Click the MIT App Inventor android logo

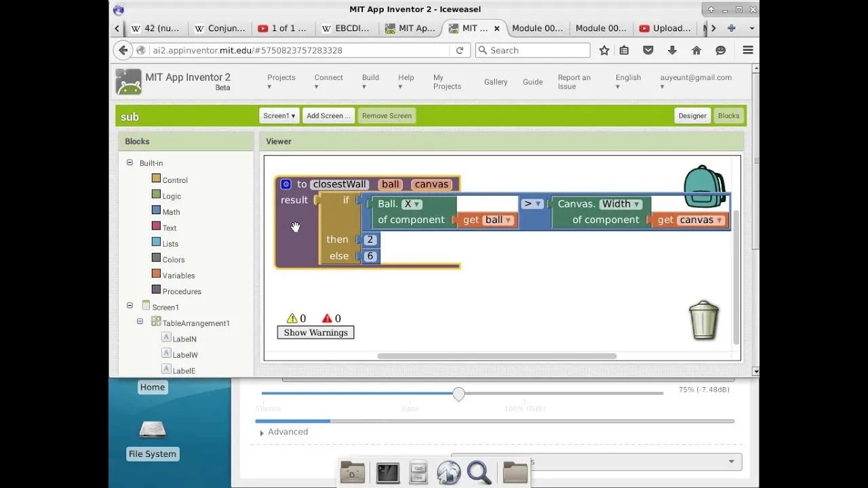(x=128, y=82)
